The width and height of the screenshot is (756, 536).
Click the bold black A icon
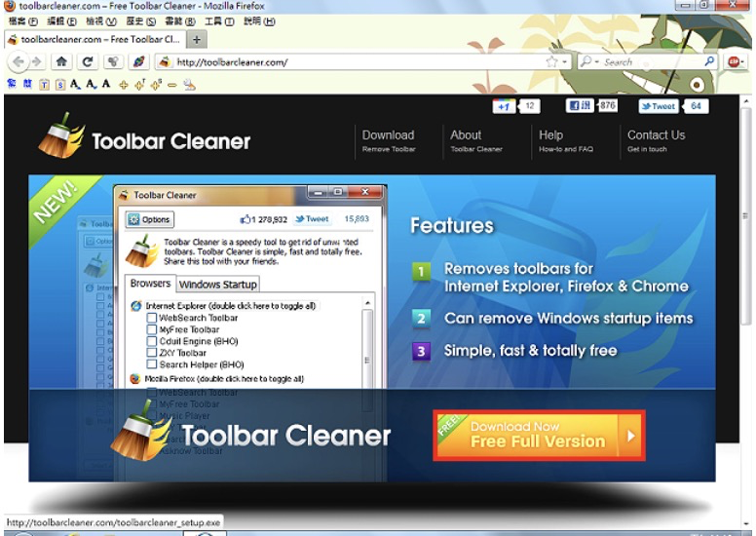coord(105,84)
